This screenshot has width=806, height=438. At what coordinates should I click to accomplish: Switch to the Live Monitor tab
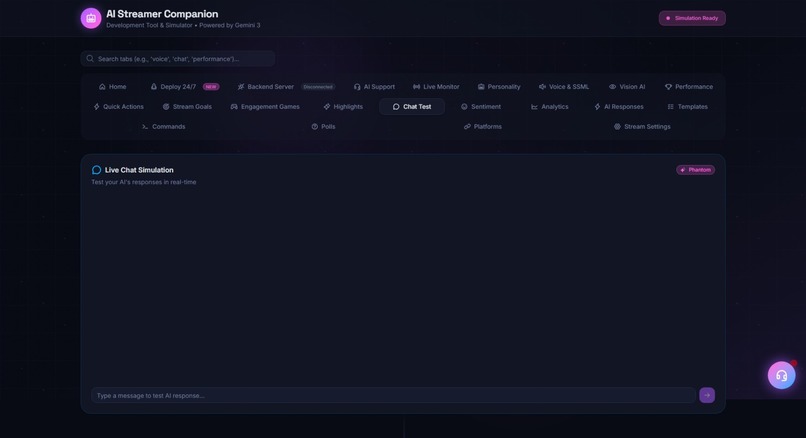436,87
